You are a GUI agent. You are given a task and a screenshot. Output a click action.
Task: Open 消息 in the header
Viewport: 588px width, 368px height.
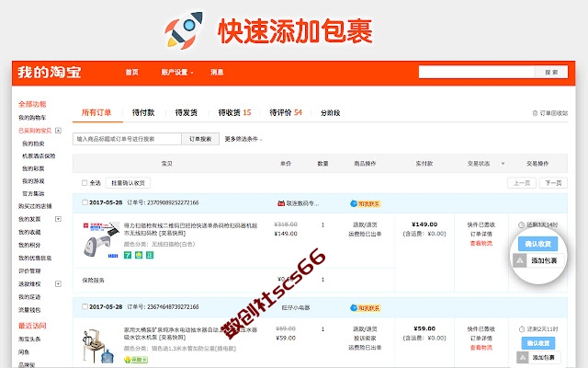[217, 72]
